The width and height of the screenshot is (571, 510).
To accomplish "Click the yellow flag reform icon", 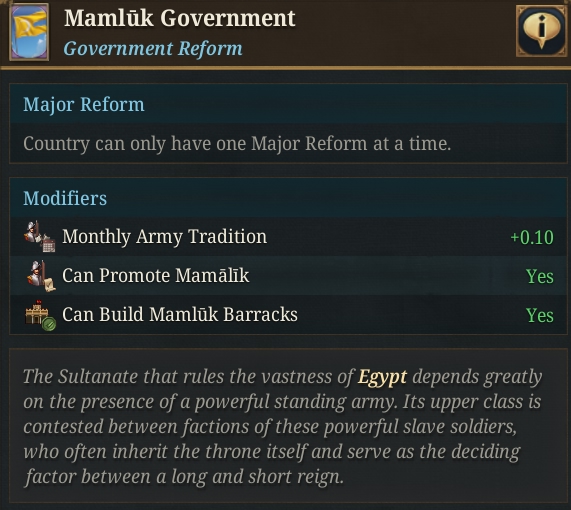I will click(x=29, y=32).
